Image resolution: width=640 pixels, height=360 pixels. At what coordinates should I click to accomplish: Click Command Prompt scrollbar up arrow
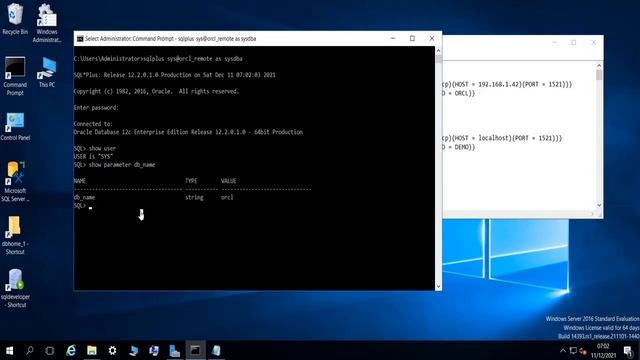coord(438,51)
